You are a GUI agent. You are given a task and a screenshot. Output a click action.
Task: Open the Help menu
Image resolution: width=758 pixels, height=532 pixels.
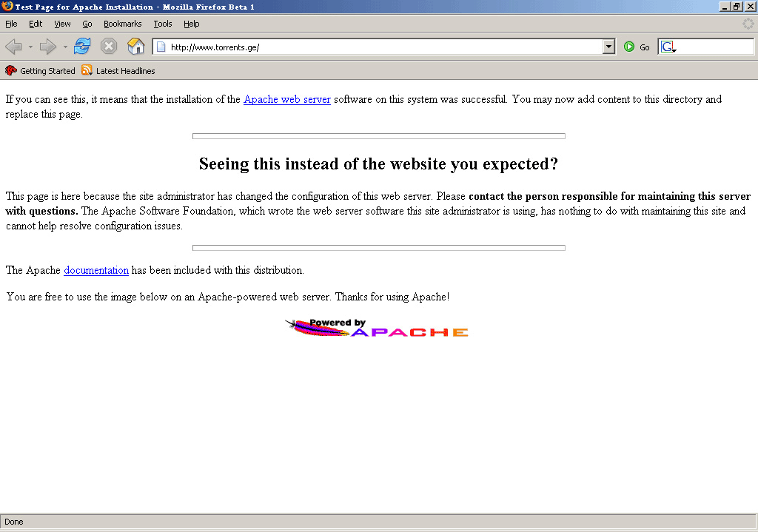[x=192, y=24]
